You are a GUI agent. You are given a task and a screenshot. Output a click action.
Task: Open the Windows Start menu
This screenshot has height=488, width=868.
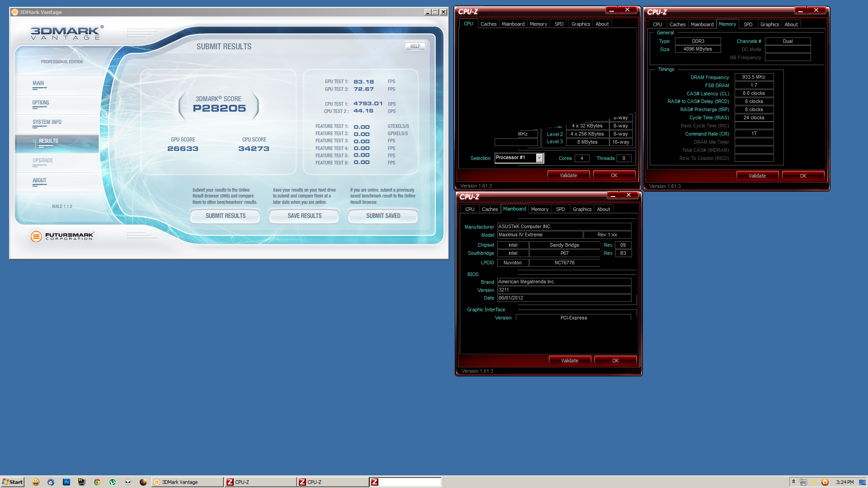(x=12, y=482)
